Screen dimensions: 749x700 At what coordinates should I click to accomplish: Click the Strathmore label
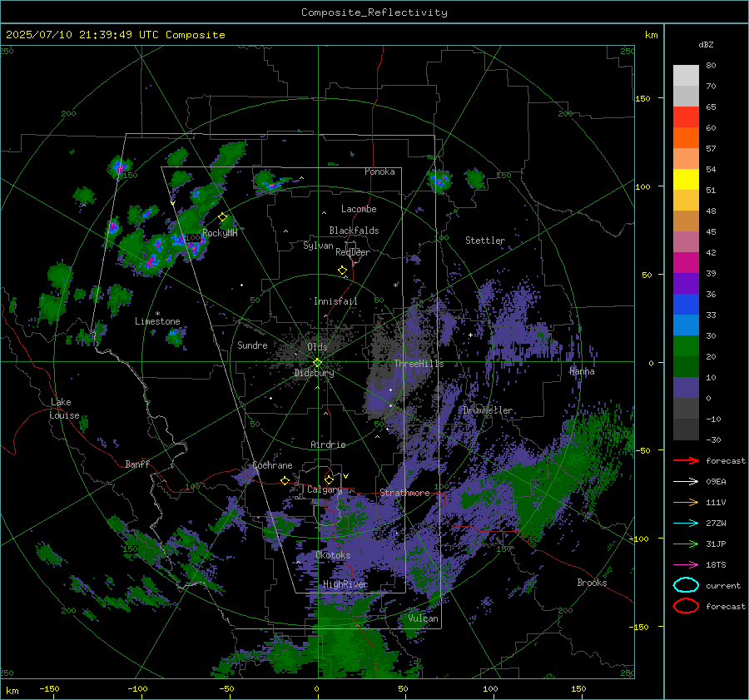(x=404, y=493)
